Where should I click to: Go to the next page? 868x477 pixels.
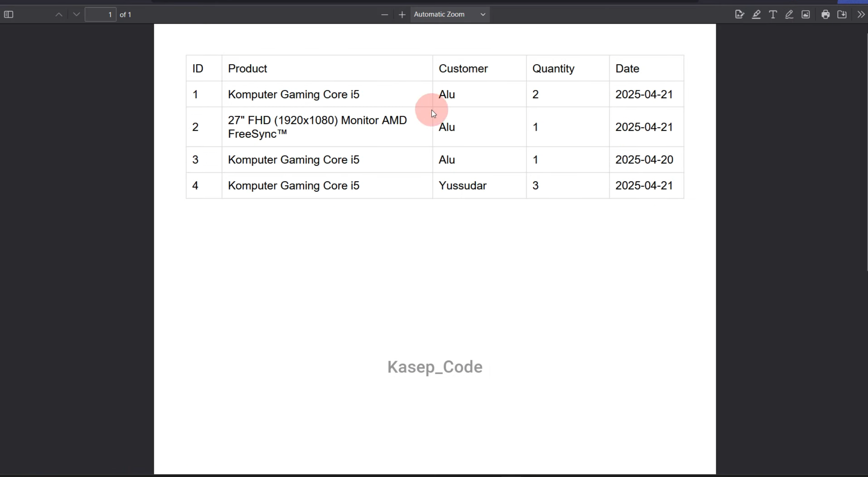click(x=76, y=15)
